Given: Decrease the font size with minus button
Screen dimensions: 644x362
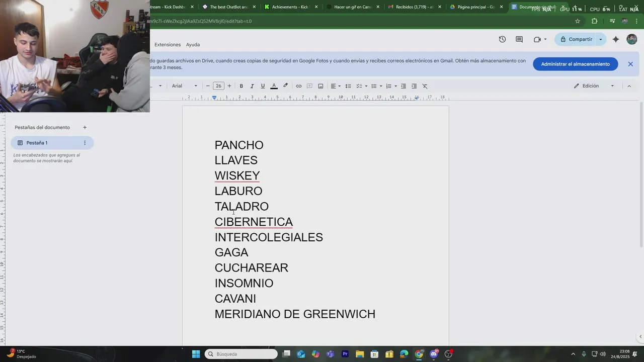Looking at the screenshot, I should tap(208, 86).
